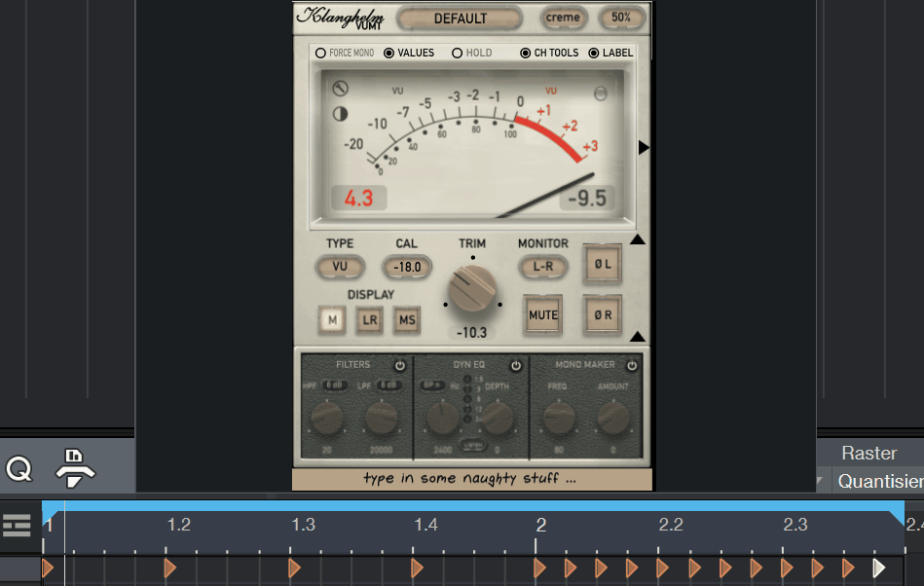The height and width of the screenshot is (586, 924).
Task: Click the track list icon left of ruler
Action: coord(17,525)
